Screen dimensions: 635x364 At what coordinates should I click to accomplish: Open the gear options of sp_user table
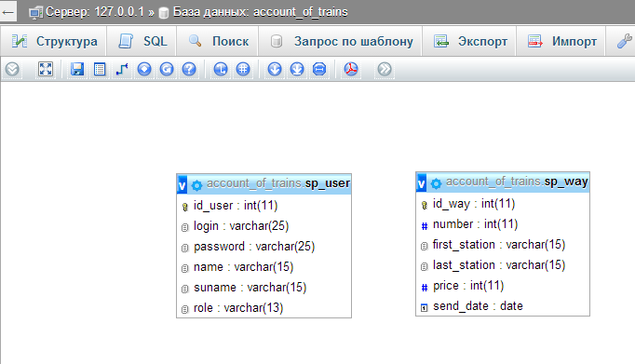[196, 185]
